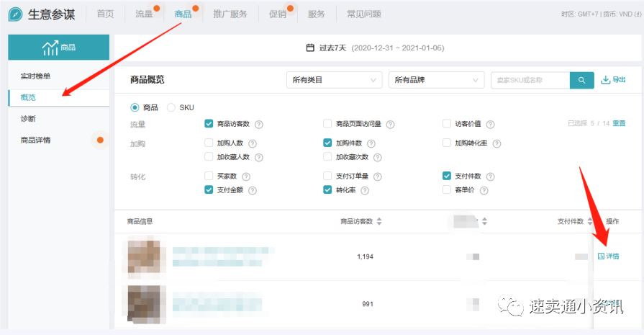Click the 卖家SKU或名称 search input field
The height and width of the screenshot is (335, 644).
530,80
